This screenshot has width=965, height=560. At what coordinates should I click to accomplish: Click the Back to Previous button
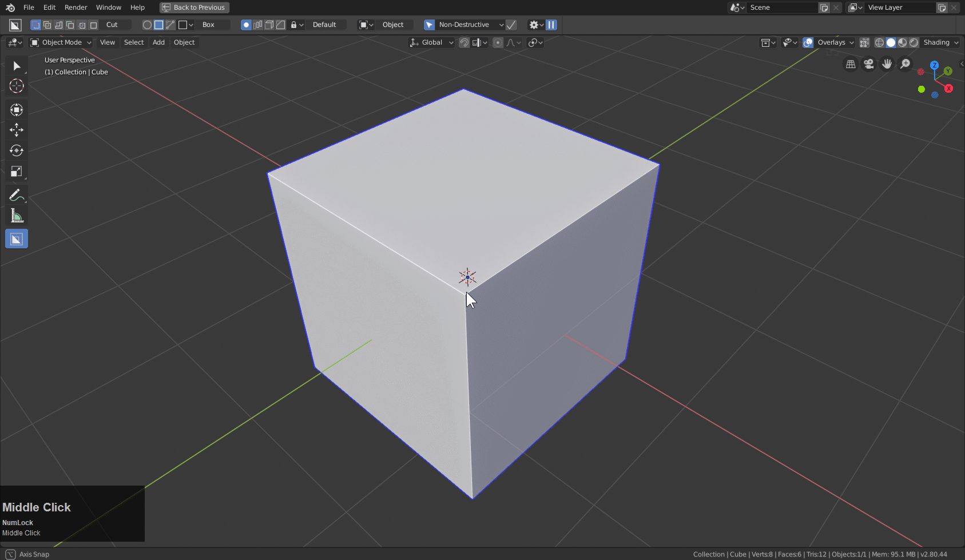[194, 7]
